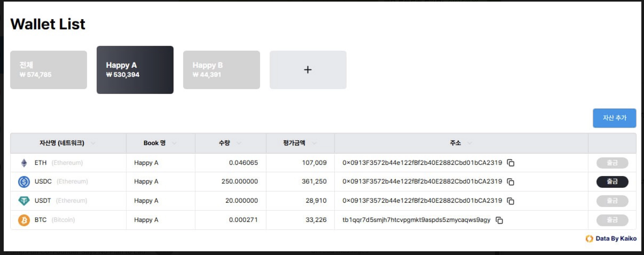The image size is (644, 255).
Task: Expand the Book 명 column dropdown arrow
Action: pos(174,143)
